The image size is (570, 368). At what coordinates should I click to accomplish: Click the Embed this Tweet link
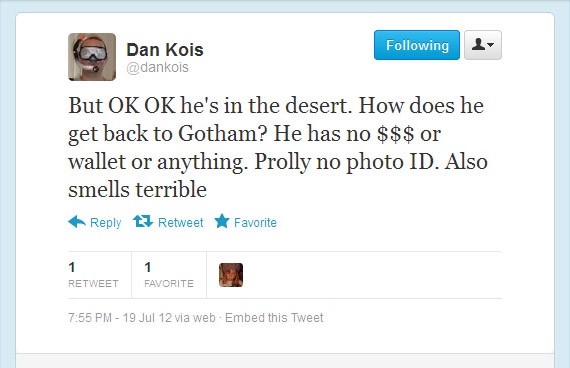[274, 318]
